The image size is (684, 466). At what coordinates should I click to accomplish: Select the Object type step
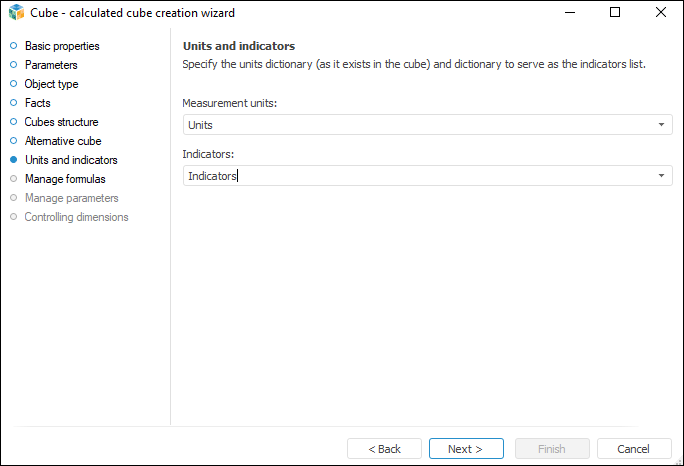[x=51, y=84]
